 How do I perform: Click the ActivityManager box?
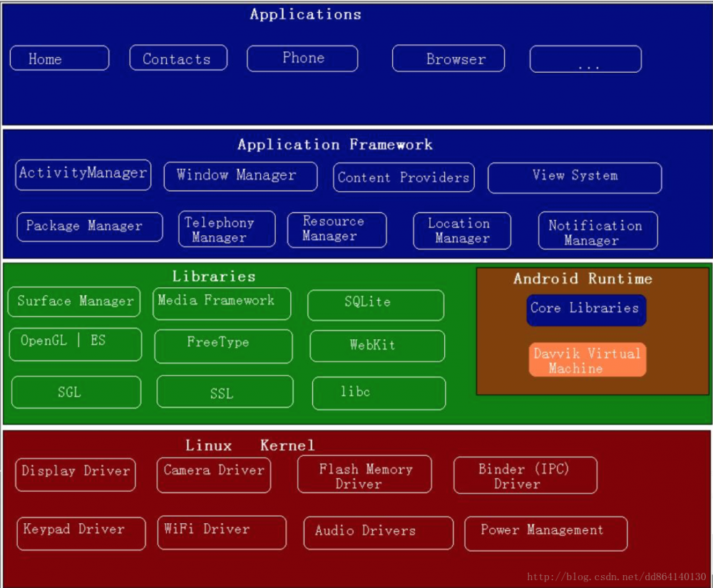[x=83, y=175]
